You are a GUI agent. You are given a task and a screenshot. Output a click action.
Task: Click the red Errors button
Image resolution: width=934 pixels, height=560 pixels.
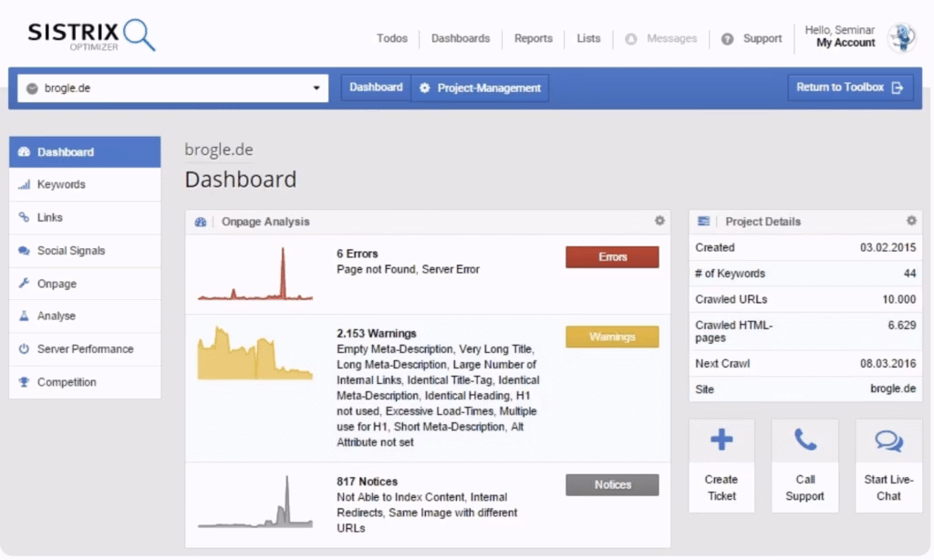[612, 257]
